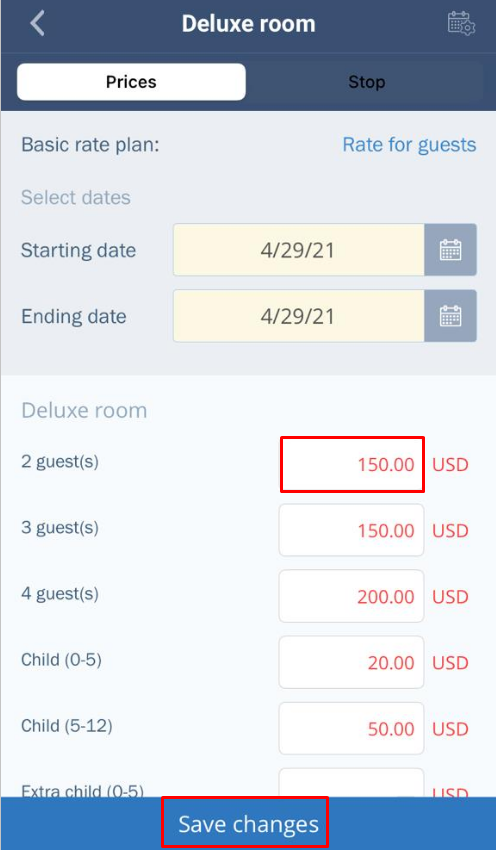496x850 pixels.
Task: Edit the Child (5-12) price field
Action: (351, 729)
